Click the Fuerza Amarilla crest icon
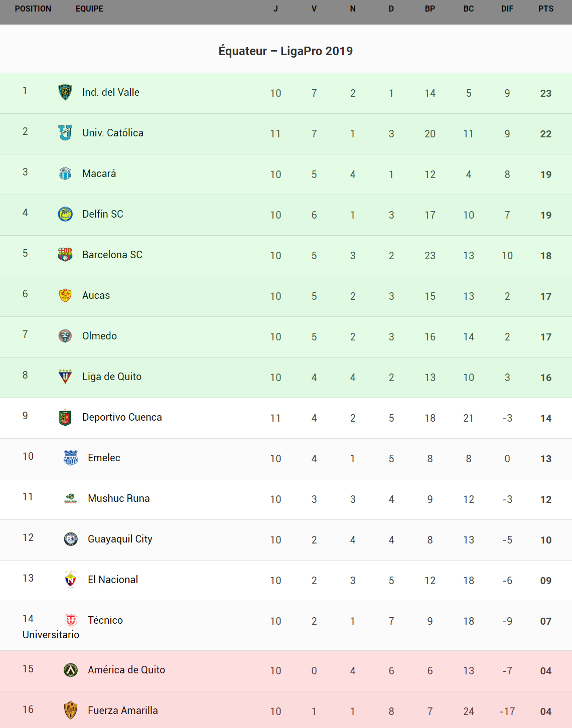572x728 pixels. 71,710
